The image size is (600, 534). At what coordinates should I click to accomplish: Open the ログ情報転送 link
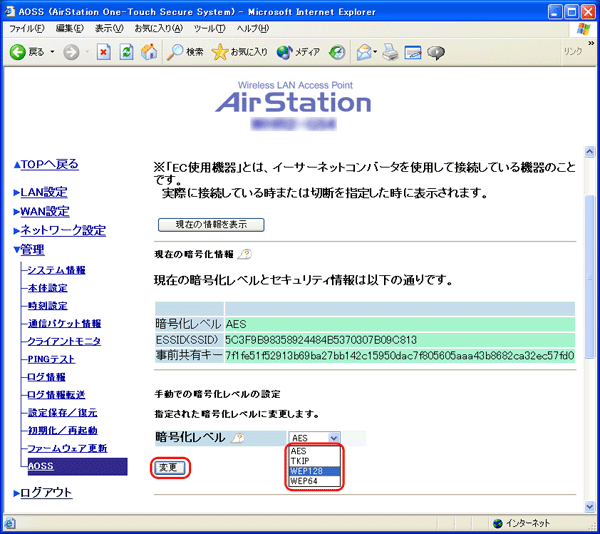click(56, 394)
